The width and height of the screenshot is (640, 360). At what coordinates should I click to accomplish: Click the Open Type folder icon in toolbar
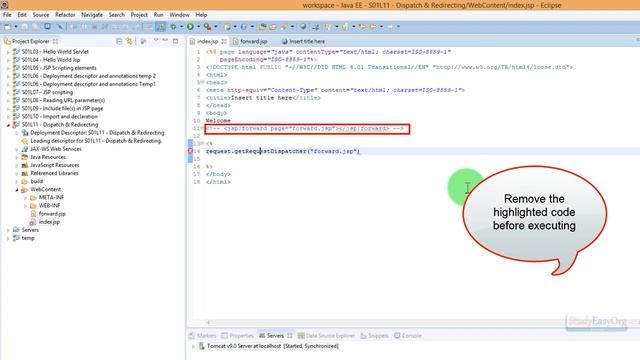coord(262,27)
